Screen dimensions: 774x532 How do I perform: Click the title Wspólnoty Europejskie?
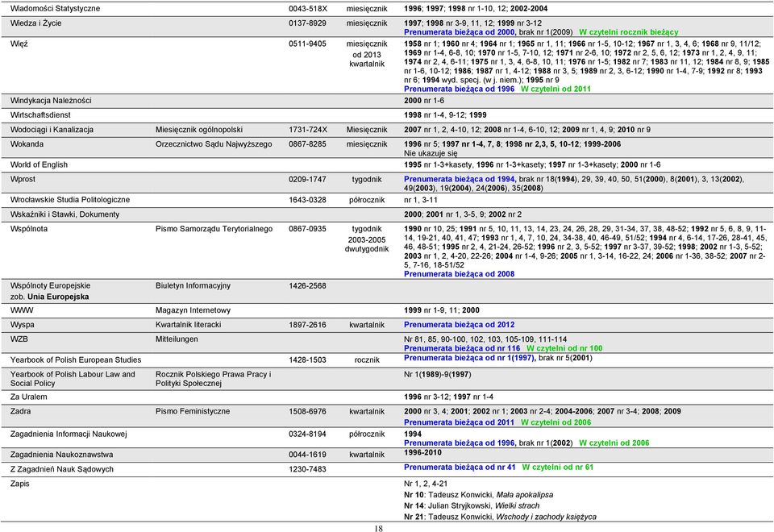(x=50, y=285)
